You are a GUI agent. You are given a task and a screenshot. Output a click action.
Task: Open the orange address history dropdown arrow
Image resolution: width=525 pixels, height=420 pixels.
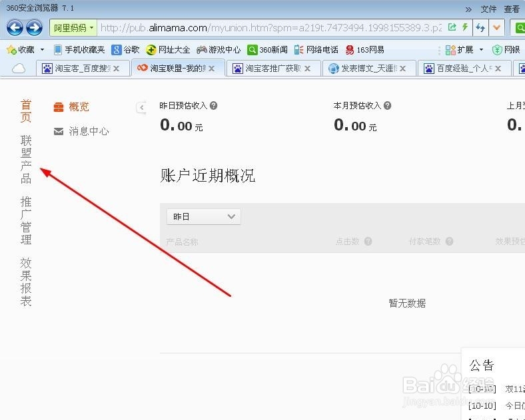(496, 28)
